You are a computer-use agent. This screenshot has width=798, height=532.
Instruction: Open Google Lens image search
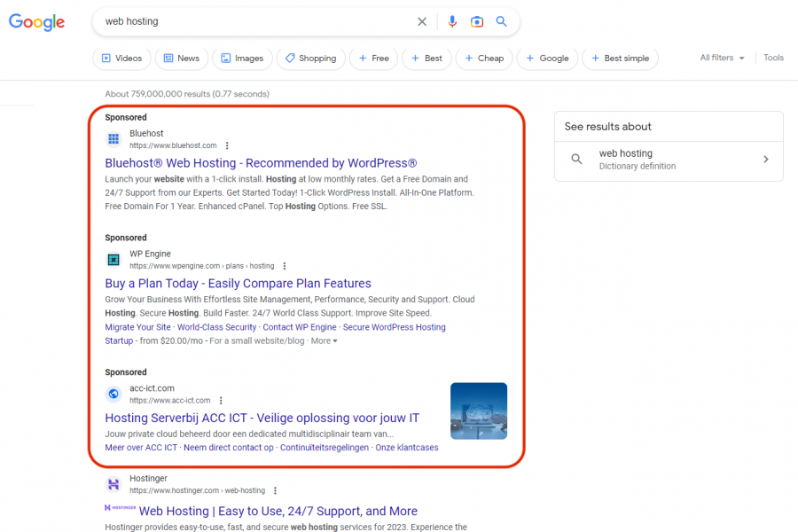click(477, 21)
